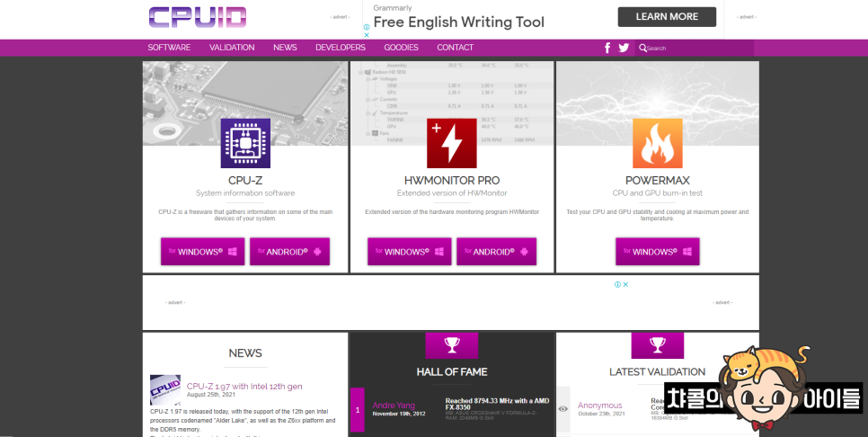Open the CPUID Facebook page icon

pos(607,48)
